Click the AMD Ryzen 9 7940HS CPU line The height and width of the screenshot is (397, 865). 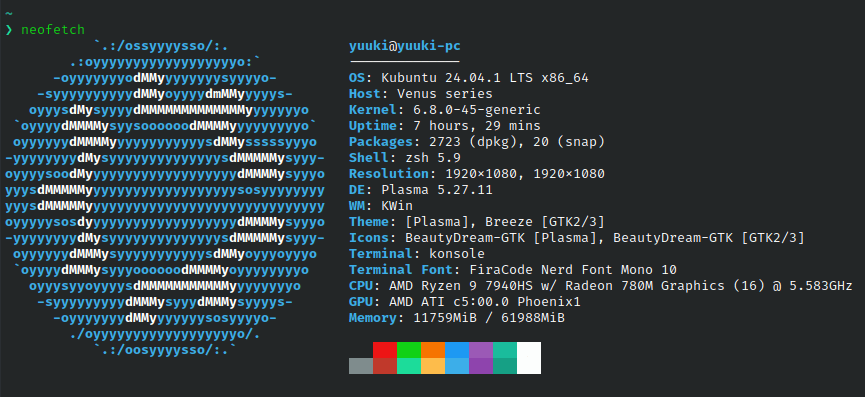click(x=601, y=286)
